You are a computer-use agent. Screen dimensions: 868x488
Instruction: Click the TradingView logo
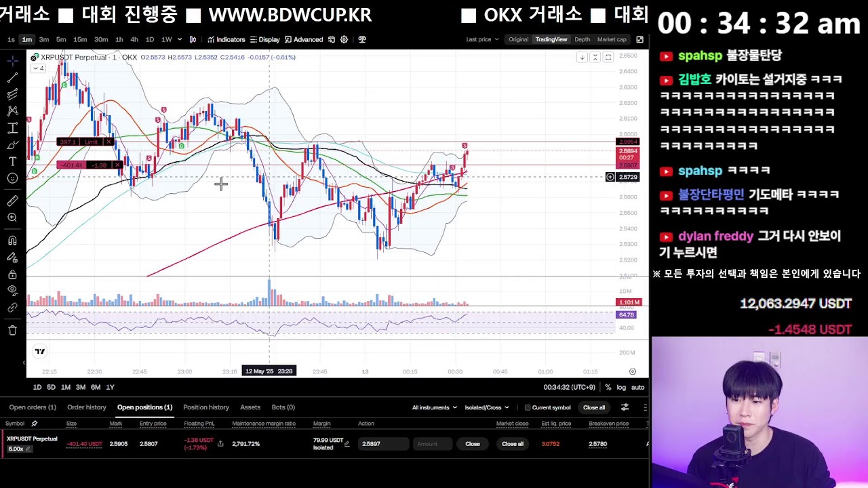[x=40, y=351]
